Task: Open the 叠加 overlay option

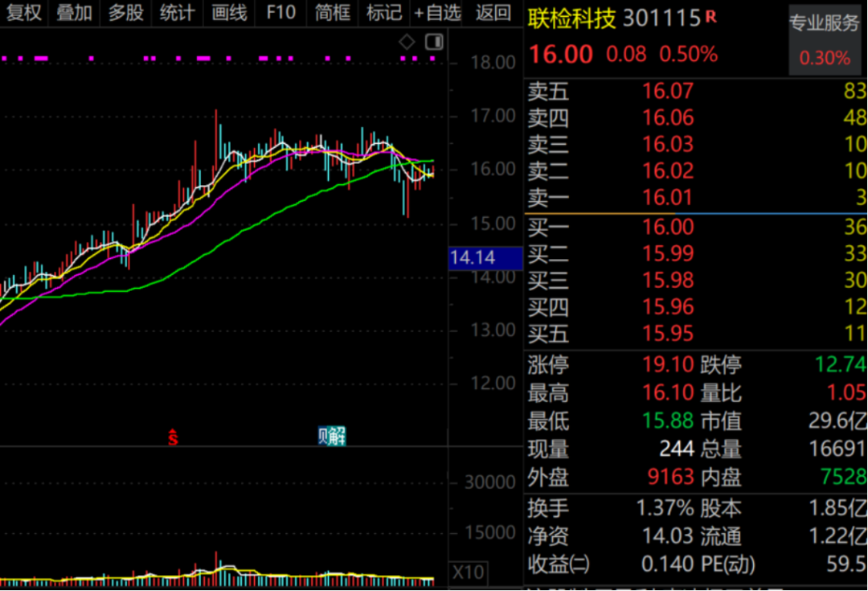Action: (x=74, y=13)
